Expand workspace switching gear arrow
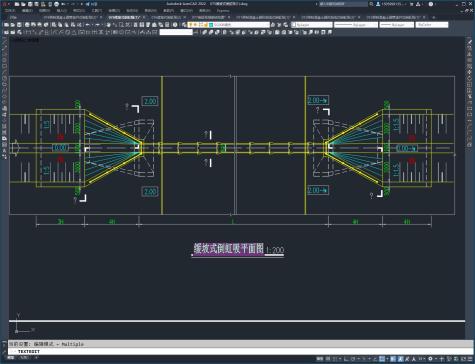475x364 pixels. click(x=436, y=359)
